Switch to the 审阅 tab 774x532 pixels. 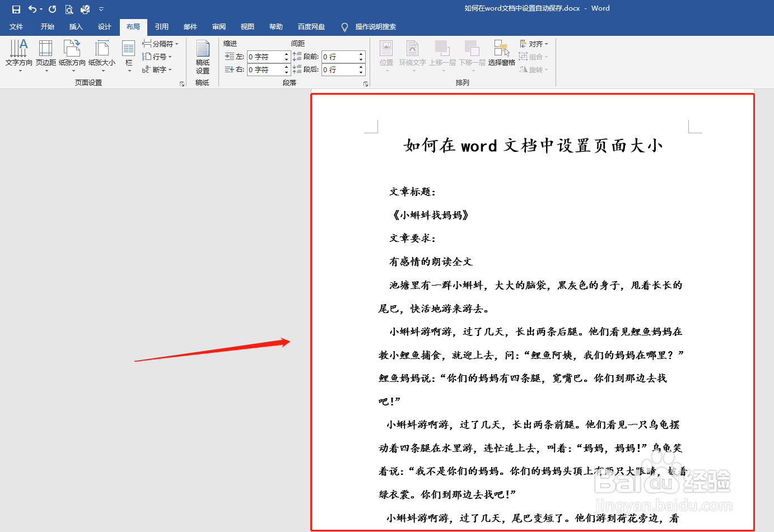pos(218,26)
